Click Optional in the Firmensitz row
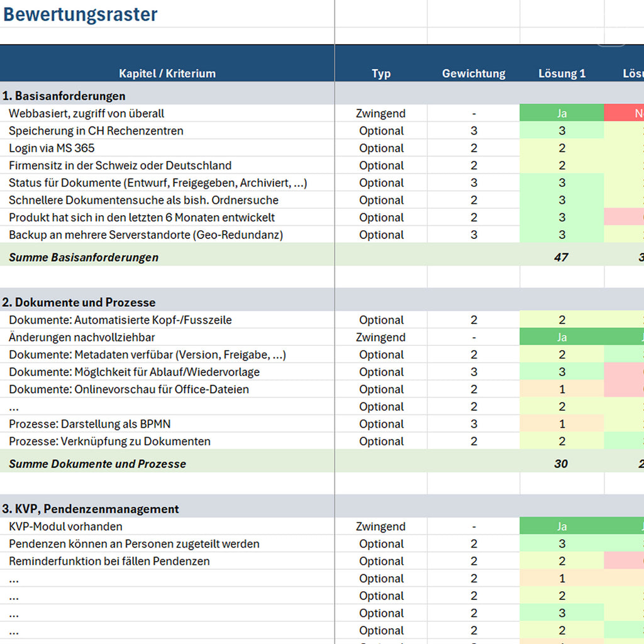 click(x=381, y=165)
